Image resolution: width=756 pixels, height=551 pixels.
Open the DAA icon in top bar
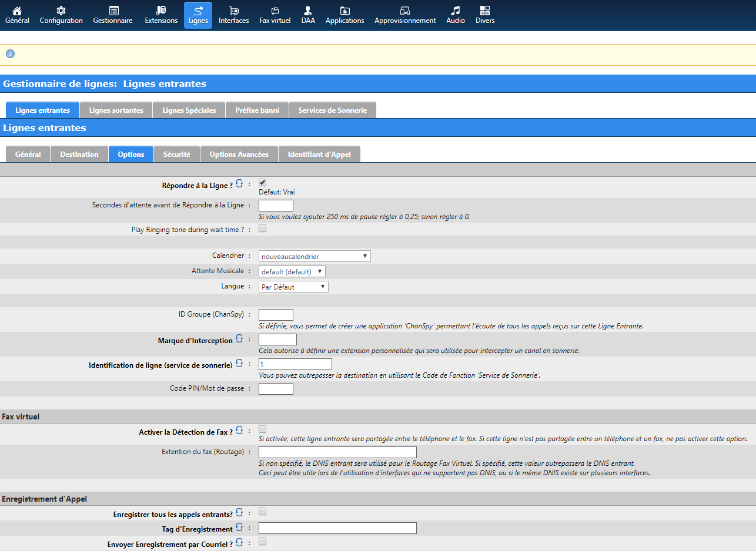pyautogui.click(x=308, y=11)
